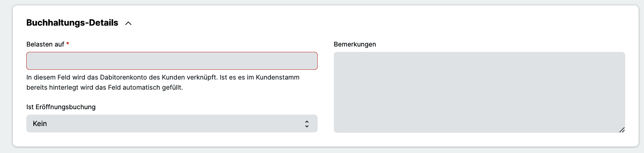Click the selected value Kein
644x153 pixels.
(40, 124)
